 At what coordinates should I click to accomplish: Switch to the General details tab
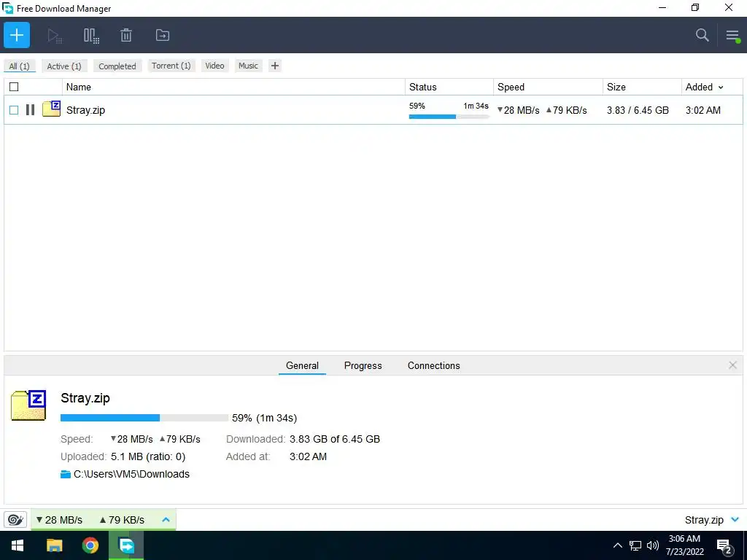[302, 366]
